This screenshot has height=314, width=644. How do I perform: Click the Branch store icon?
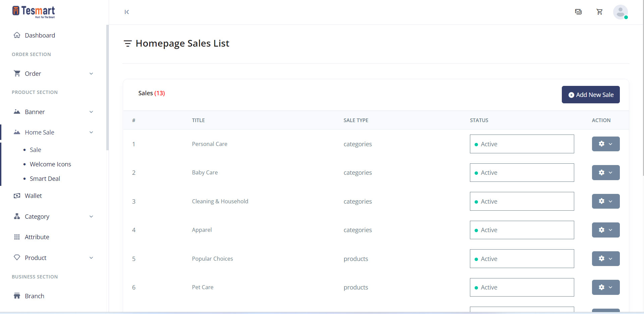17,296
